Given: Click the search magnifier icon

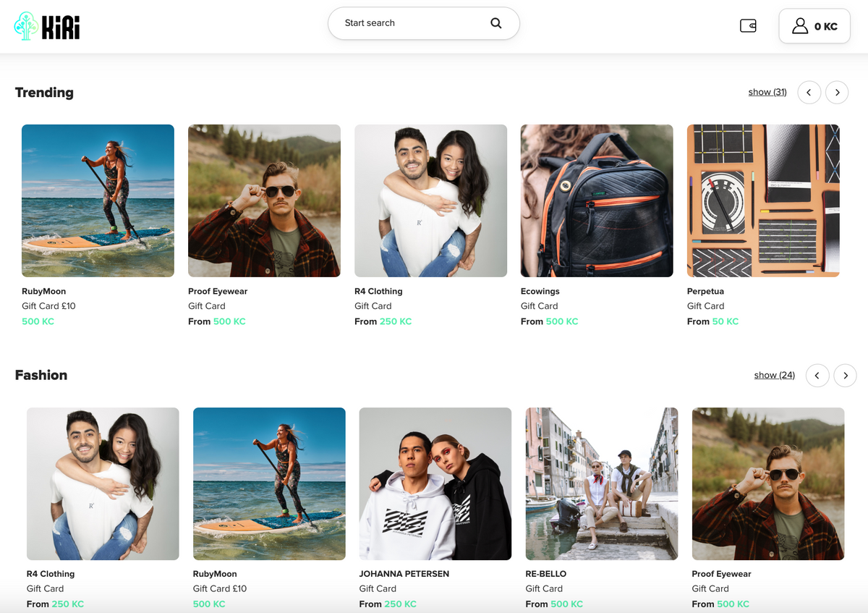Looking at the screenshot, I should (496, 23).
